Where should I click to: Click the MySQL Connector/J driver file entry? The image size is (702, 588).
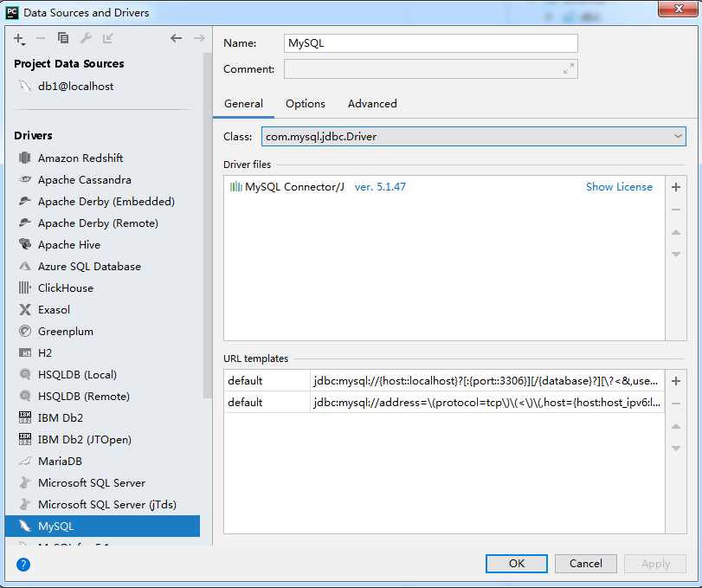tap(444, 187)
